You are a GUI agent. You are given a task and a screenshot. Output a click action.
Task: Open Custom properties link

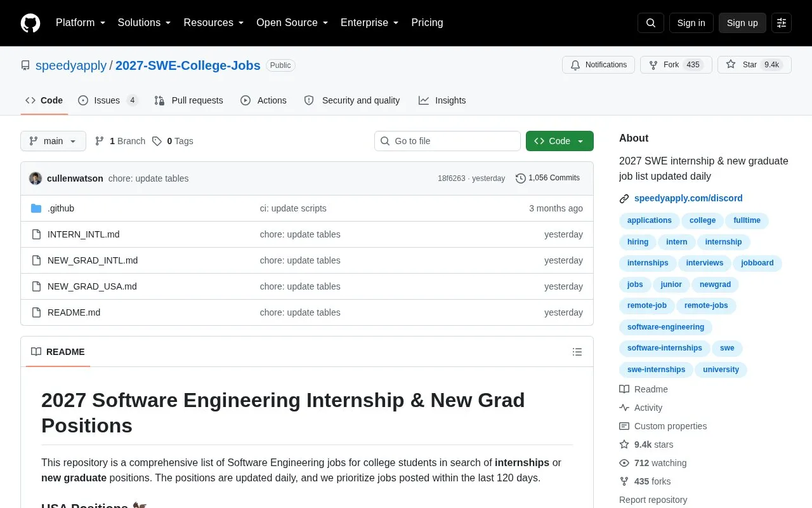663,426
